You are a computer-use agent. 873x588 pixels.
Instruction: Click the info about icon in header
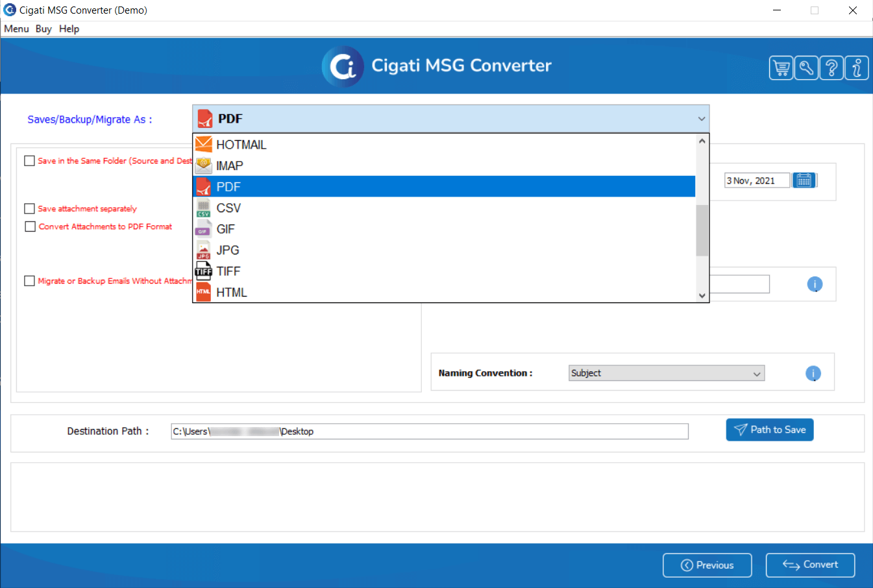857,67
